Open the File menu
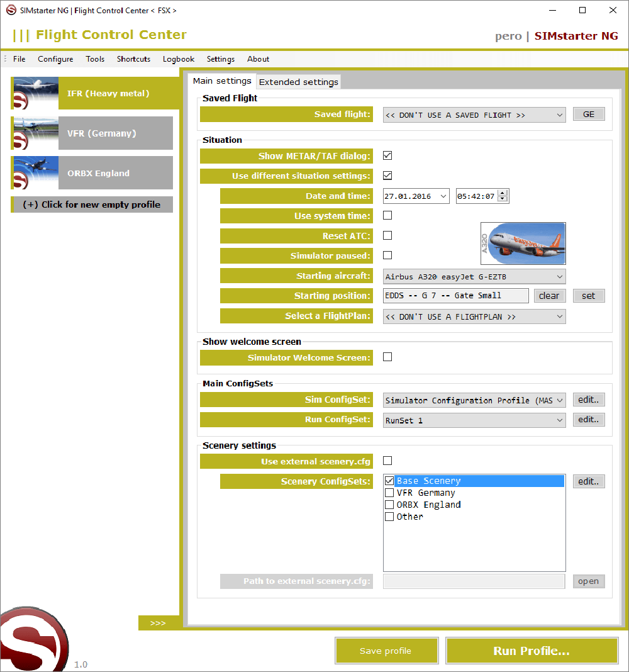Image resolution: width=629 pixels, height=672 pixels. coord(19,59)
